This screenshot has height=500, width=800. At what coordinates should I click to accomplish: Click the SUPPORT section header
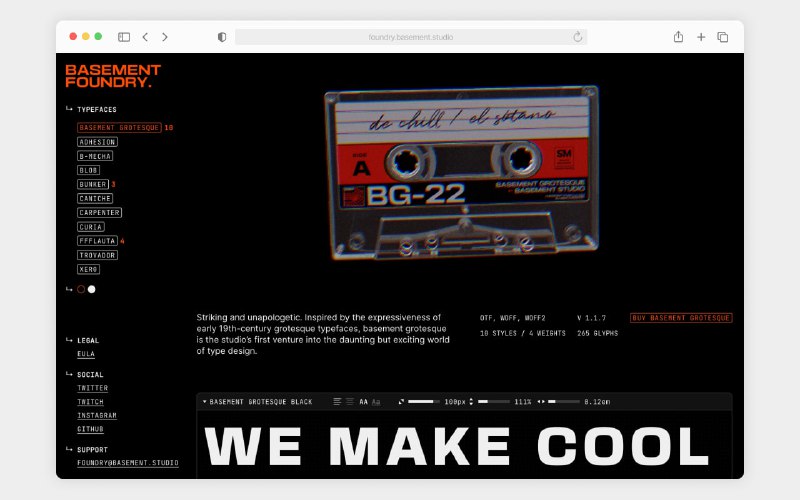[x=92, y=450]
